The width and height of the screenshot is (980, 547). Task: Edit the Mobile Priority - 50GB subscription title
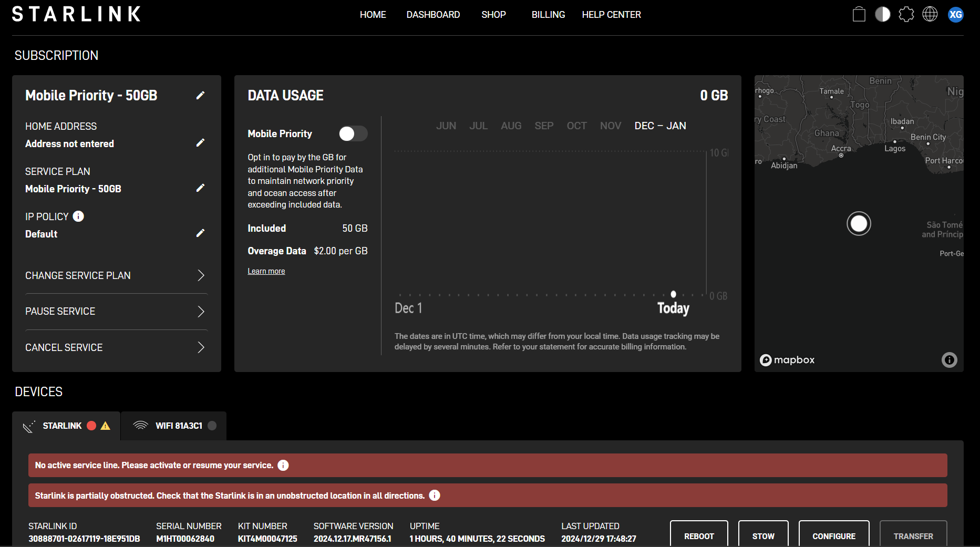coord(200,95)
